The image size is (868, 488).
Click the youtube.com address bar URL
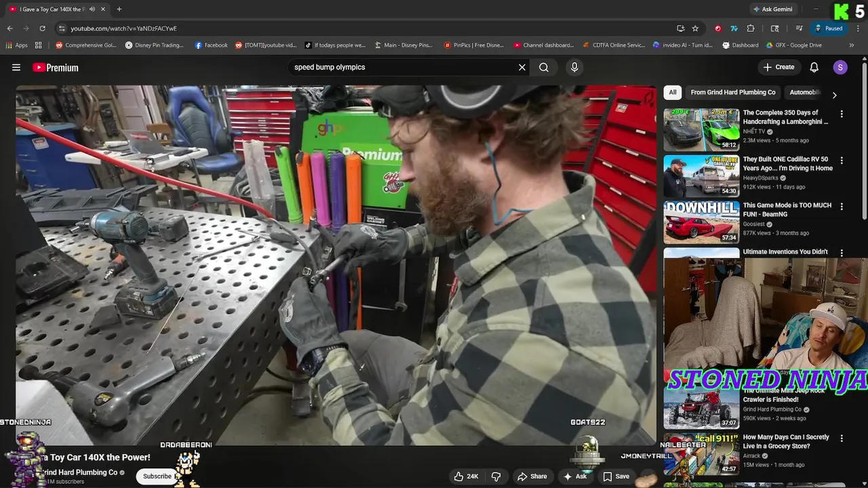click(x=123, y=28)
